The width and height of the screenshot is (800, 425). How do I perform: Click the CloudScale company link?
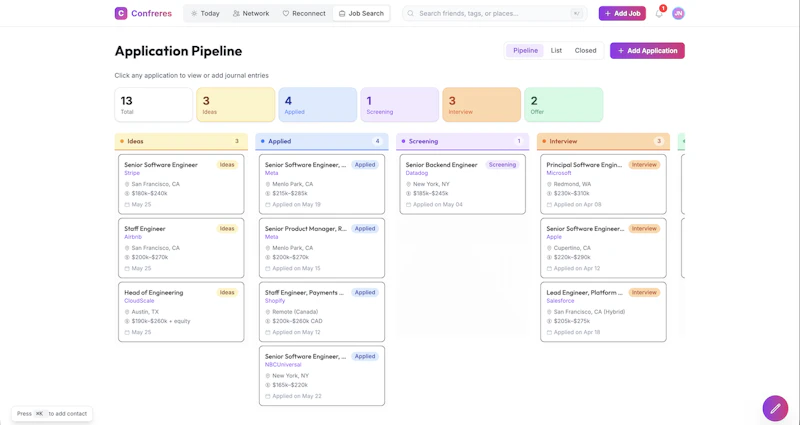(x=139, y=301)
